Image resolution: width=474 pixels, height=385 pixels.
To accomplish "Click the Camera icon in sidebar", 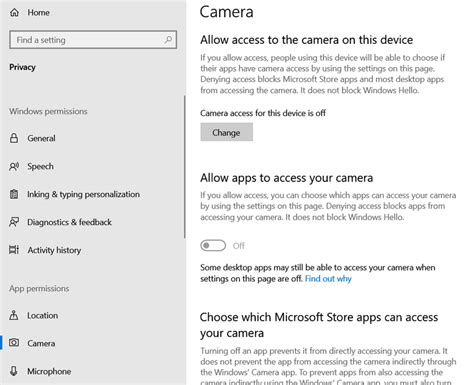I will click(x=14, y=343).
